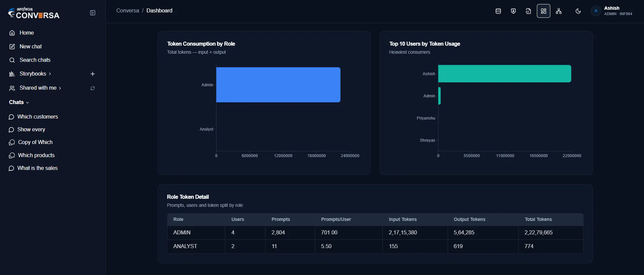Open the hierarchy network icon
644x275 pixels.
tap(559, 11)
